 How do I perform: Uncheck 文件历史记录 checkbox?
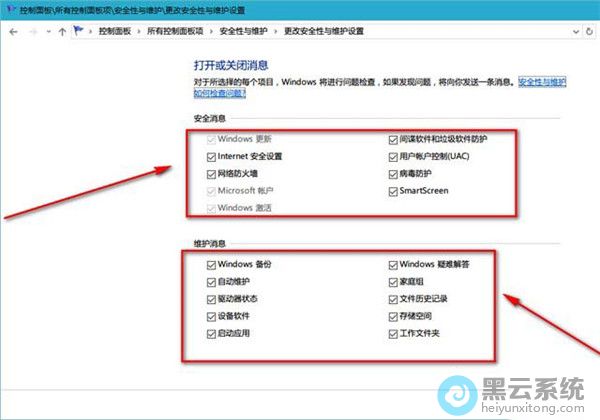(x=392, y=300)
